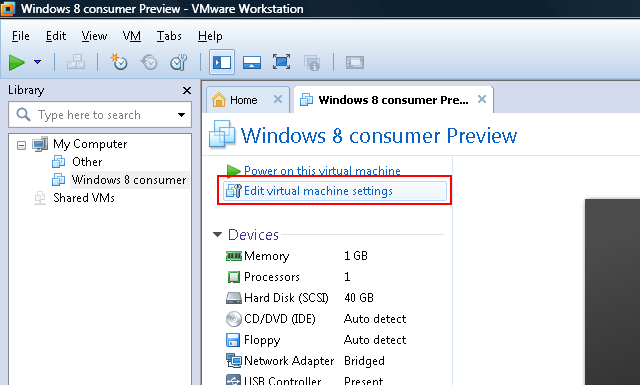Open the snapshot manager wrench-clock icon
Viewport: 640px width, 385px height.
point(179,62)
